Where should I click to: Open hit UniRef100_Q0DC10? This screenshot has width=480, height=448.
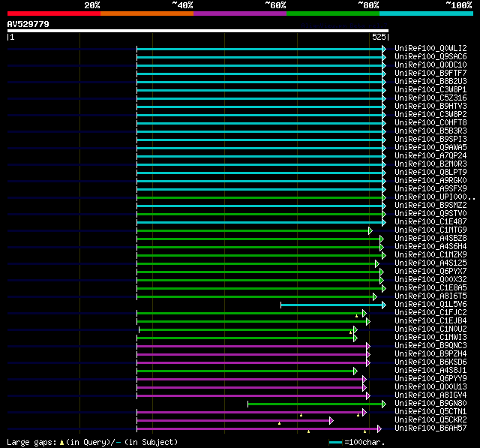point(430,65)
